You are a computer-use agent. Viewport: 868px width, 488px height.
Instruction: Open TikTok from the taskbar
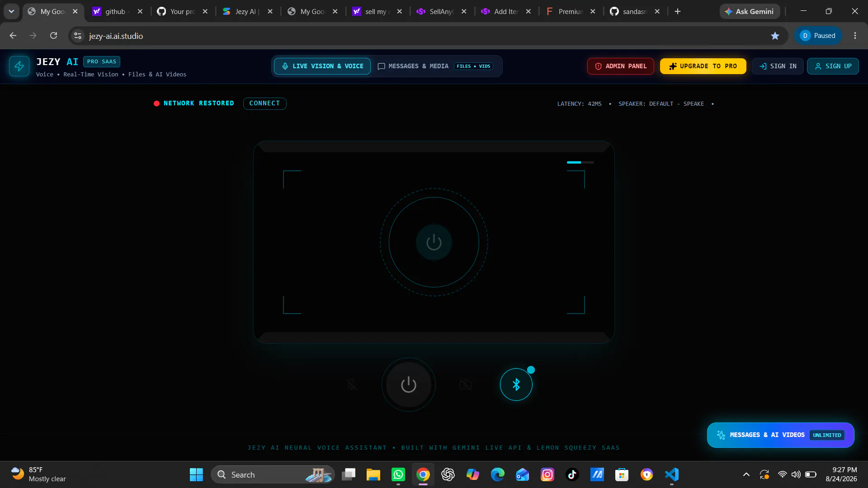coord(572,474)
